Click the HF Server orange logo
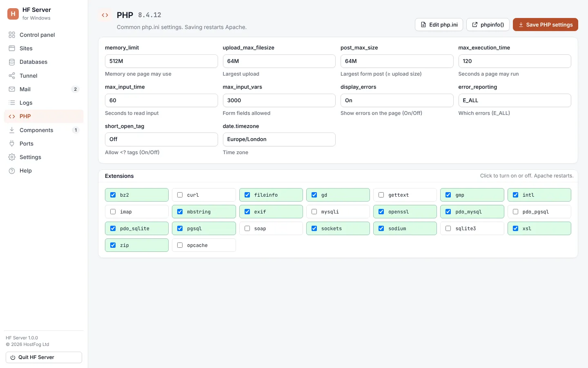This screenshot has width=588, height=368. click(13, 13)
